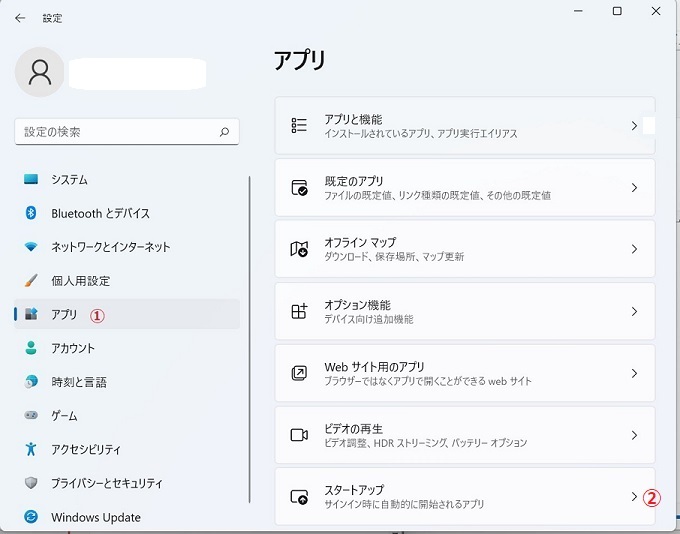Open the アプリと機能 card title
The height and width of the screenshot is (534, 680).
353,119
